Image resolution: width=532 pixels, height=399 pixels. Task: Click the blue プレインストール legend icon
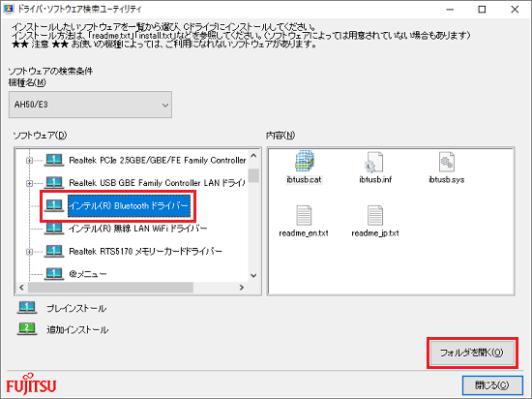[x=27, y=308]
